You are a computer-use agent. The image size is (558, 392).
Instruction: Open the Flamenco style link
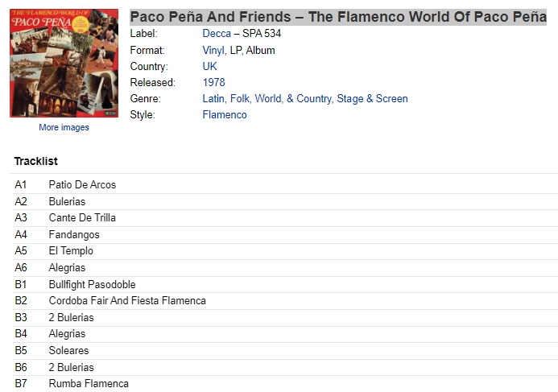point(225,115)
